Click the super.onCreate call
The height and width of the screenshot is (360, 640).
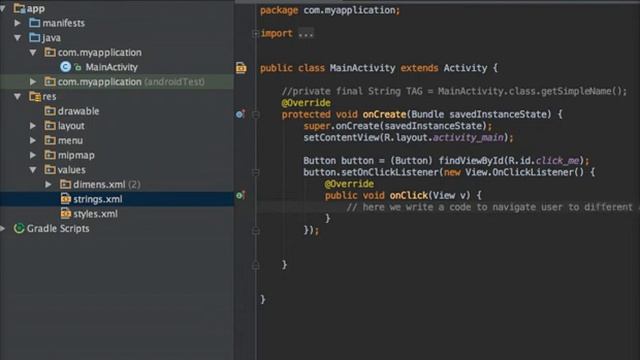tap(397, 126)
